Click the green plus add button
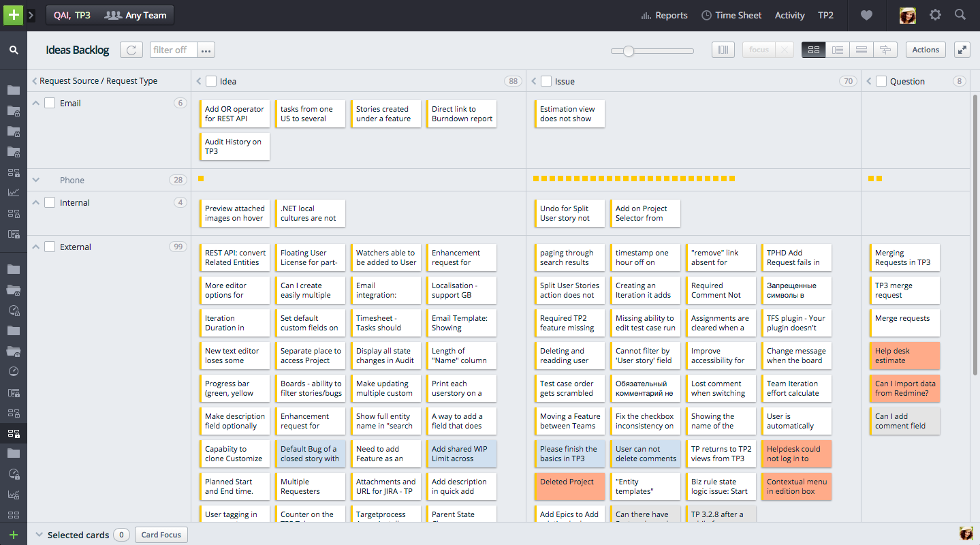980x545 pixels. (x=13, y=15)
